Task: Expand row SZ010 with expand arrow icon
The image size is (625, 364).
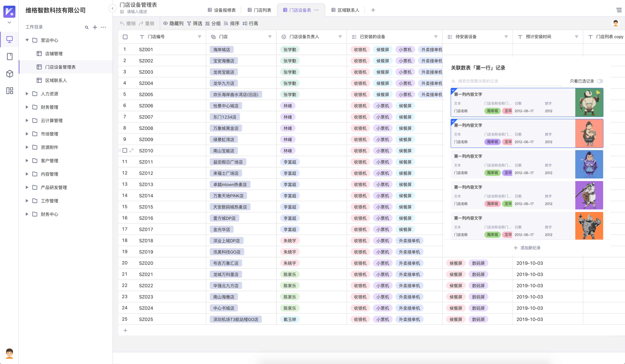Action: click(131, 150)
